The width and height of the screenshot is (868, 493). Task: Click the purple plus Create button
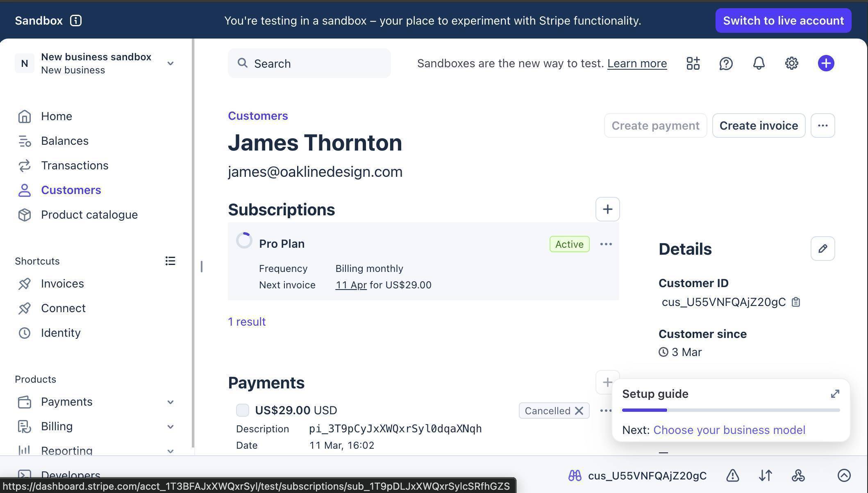point(826,63)
